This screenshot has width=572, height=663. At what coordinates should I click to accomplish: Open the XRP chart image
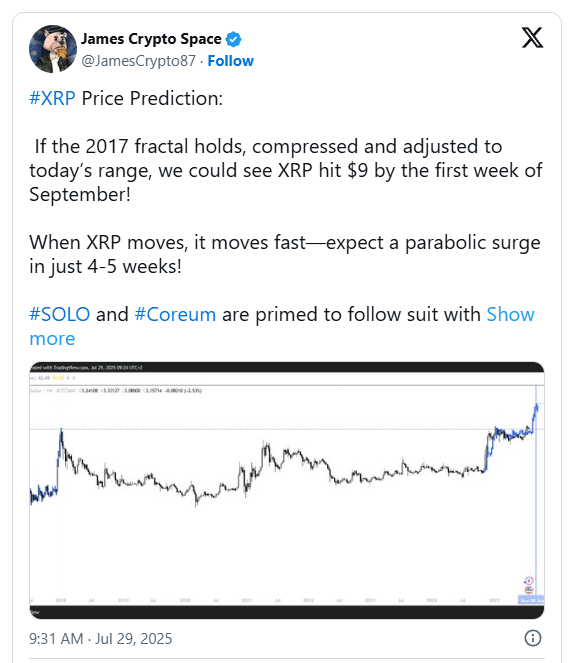coord(287,490)
